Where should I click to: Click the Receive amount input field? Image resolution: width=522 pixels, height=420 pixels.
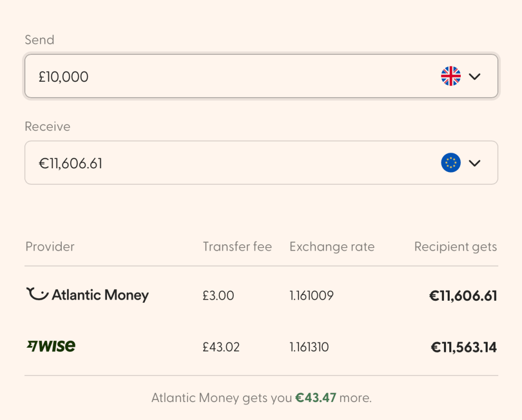158,163
